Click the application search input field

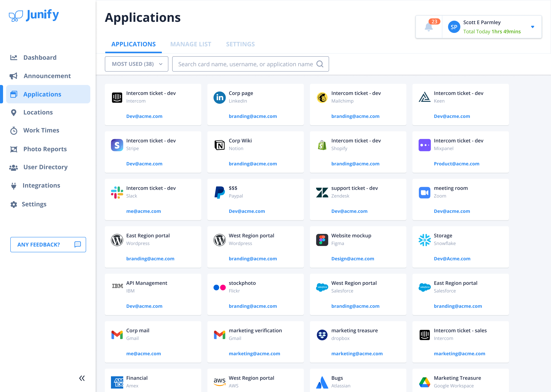[x=250, y=64]
